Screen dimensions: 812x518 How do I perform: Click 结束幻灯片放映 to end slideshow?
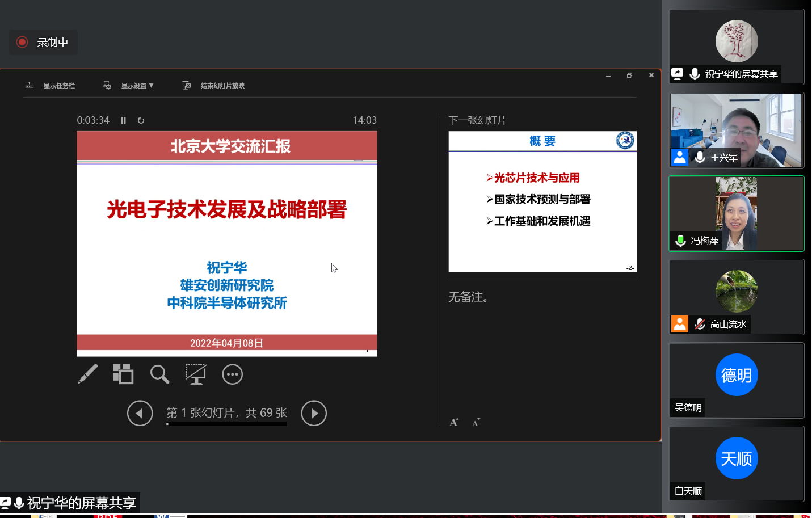point(214,86)
